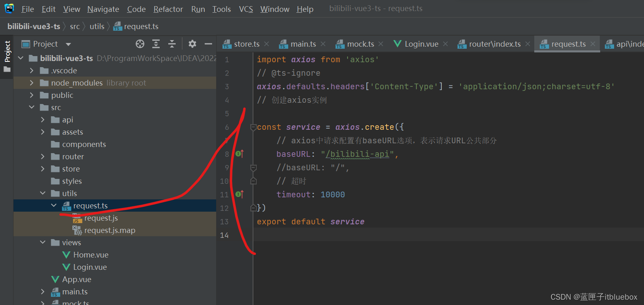Collapse the utils folder

click(43, 193)
